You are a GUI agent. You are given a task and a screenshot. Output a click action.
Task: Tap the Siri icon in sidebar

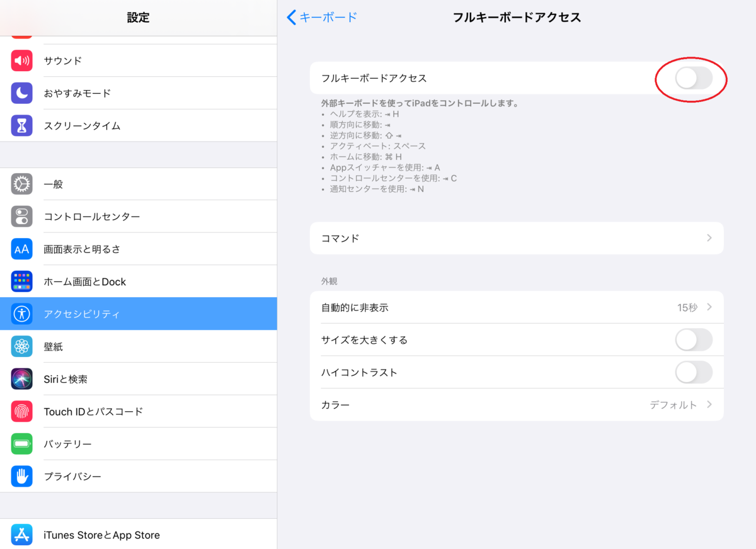click(x=21, y=379)
